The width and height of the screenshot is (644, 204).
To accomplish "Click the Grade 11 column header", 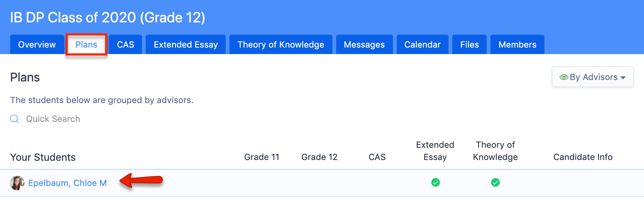I will click(262, 157).
